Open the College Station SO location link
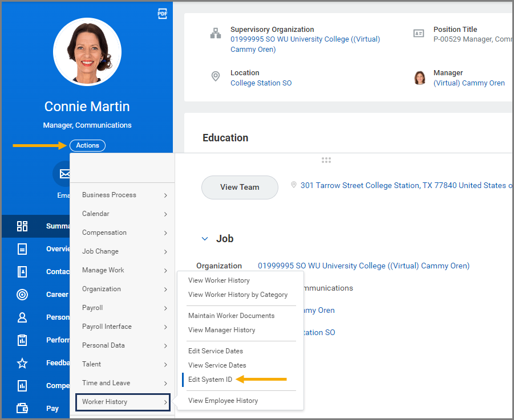514x420 pixels. pyautogui.click(x=261, y=83)
